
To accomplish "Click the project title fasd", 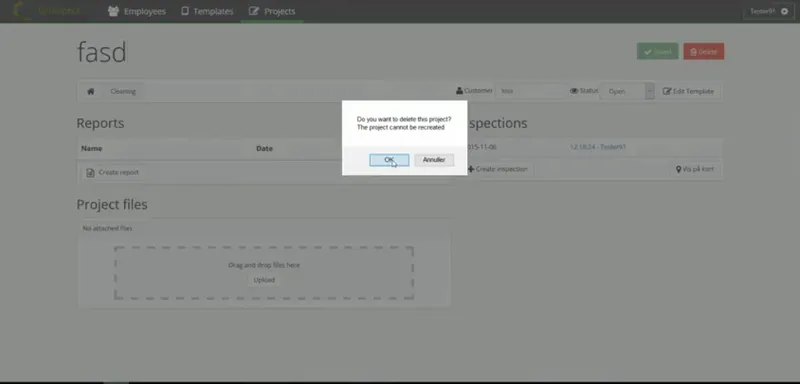I will [102, 52].
